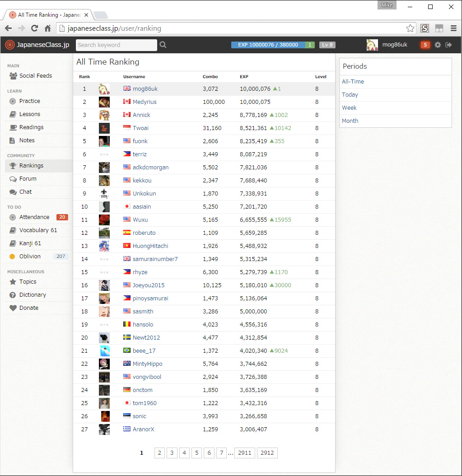Click the browser home icon
Screen dimensions: 462x476
coord(47,28)
